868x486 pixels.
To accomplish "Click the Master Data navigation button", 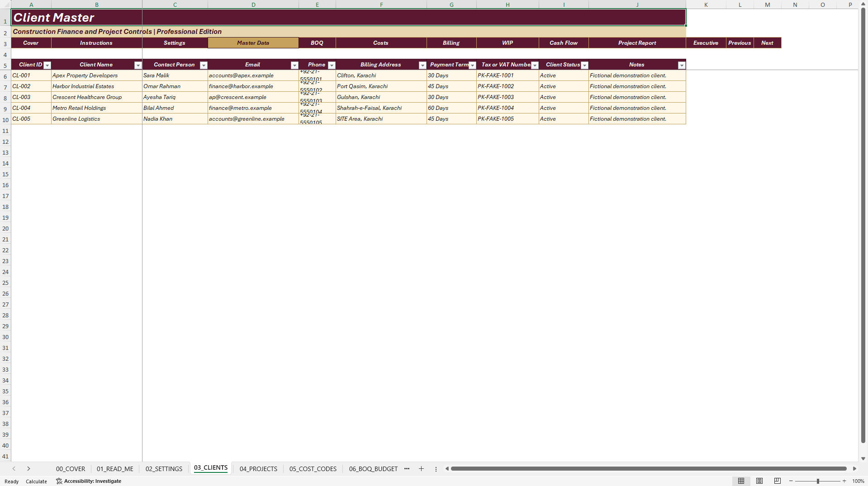I will click(253, 43).
